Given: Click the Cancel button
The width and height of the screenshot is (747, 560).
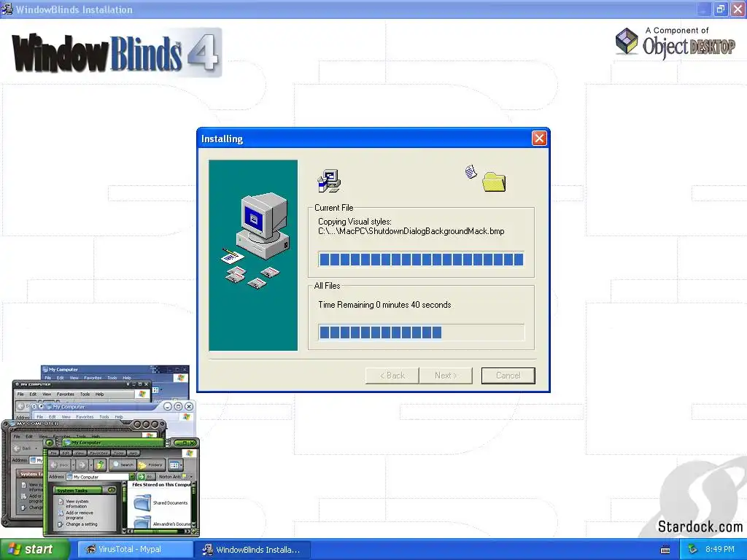Looking at the screenshot, I should click(508, 376).
